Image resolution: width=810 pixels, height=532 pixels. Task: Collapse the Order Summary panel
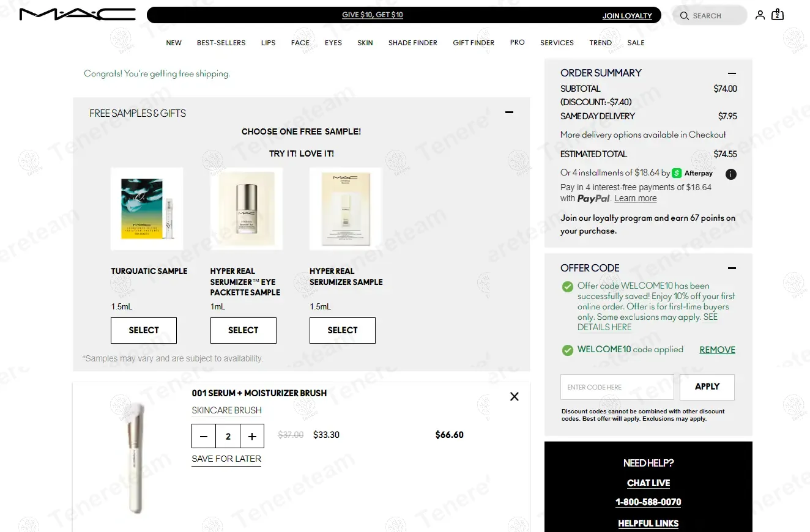pos(732,73)
